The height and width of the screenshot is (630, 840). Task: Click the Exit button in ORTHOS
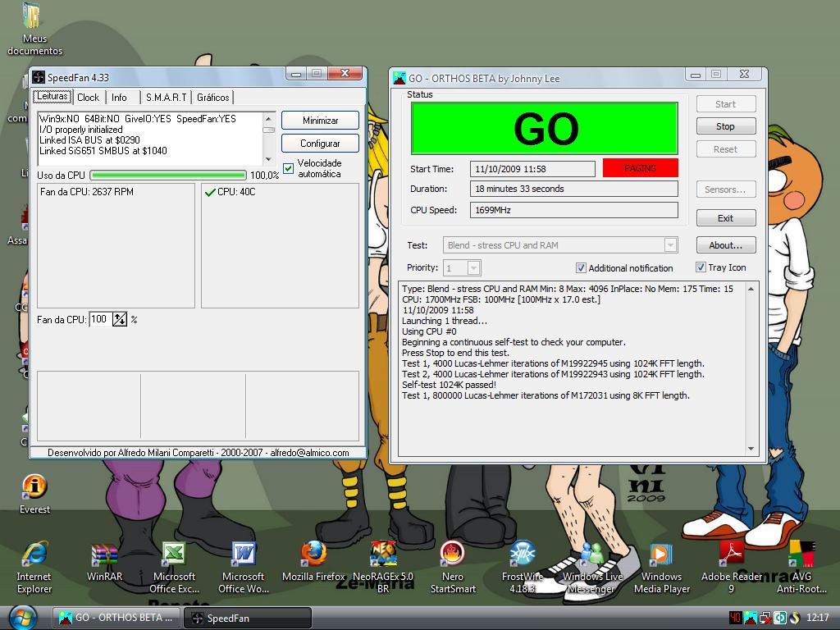click(726, 218)
